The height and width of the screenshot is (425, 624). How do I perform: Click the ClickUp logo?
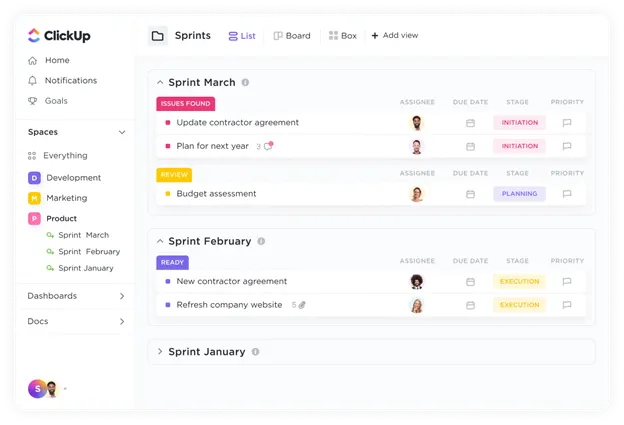(x=59, y=35)
